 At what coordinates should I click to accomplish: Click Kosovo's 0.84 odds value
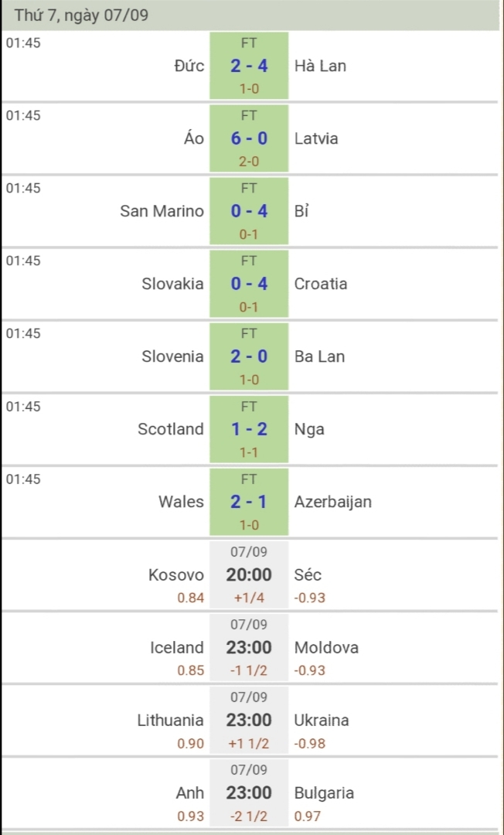[191, 598]
